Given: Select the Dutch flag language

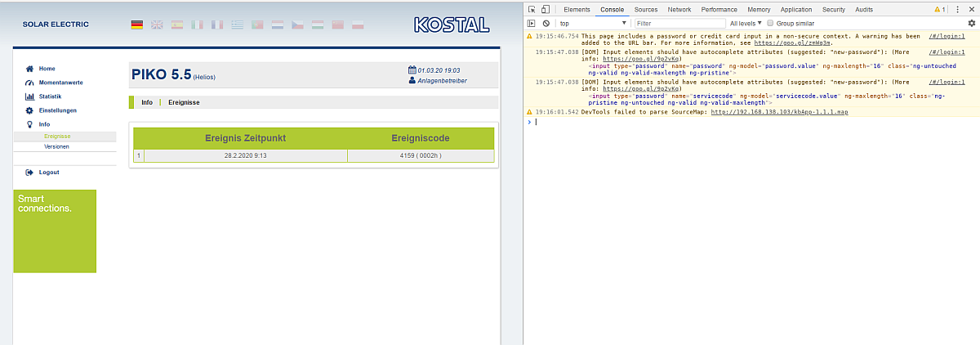Looking at the screenshot, I should (277, 25).
